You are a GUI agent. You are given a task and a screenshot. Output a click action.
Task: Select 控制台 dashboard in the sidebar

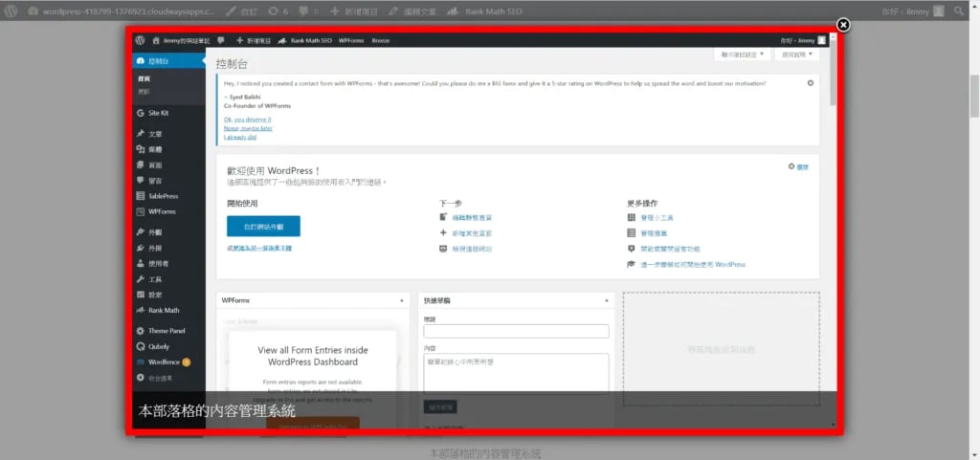[x=168, y=61]
